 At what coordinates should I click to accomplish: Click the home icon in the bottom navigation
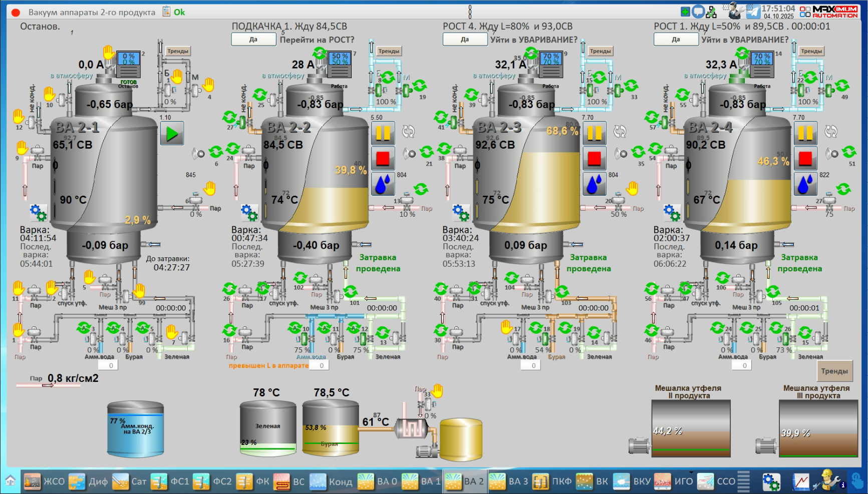11,481
